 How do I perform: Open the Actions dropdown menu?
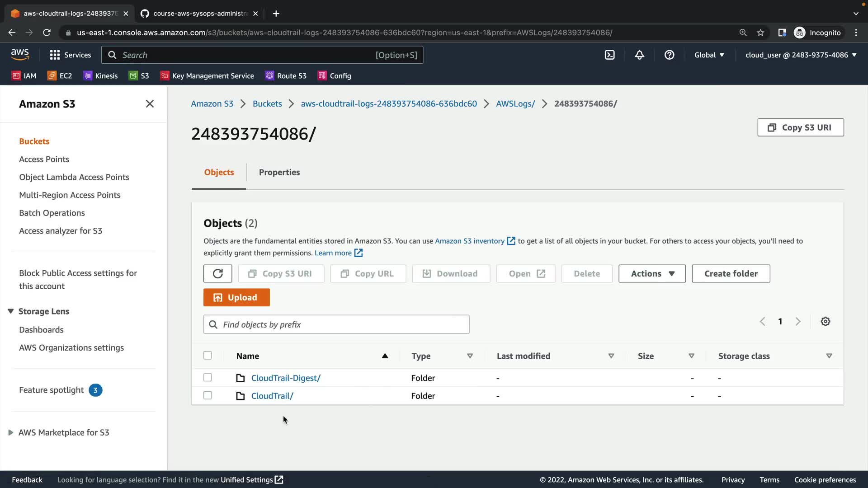pos(652,274)
